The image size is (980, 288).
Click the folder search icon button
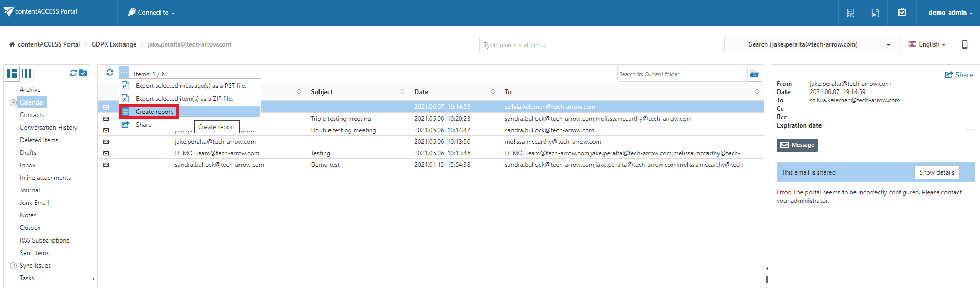[754, 74]
